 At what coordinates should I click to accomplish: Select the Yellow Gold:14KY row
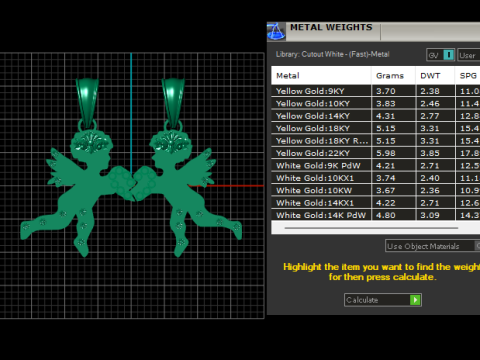[x=376, y=116]
